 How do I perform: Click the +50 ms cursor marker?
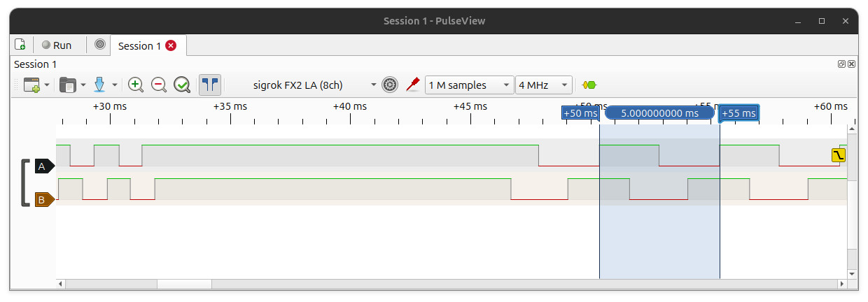coord(580,113)
